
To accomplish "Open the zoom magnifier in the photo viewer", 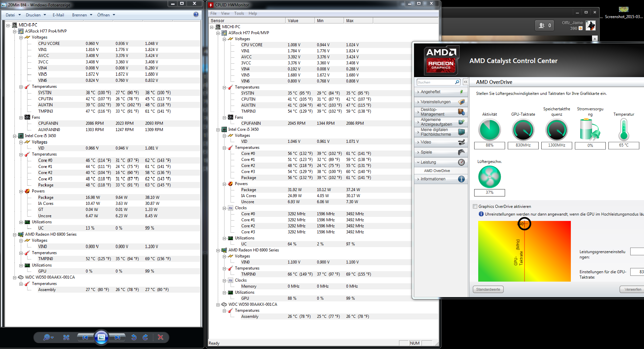I will 48,337.
